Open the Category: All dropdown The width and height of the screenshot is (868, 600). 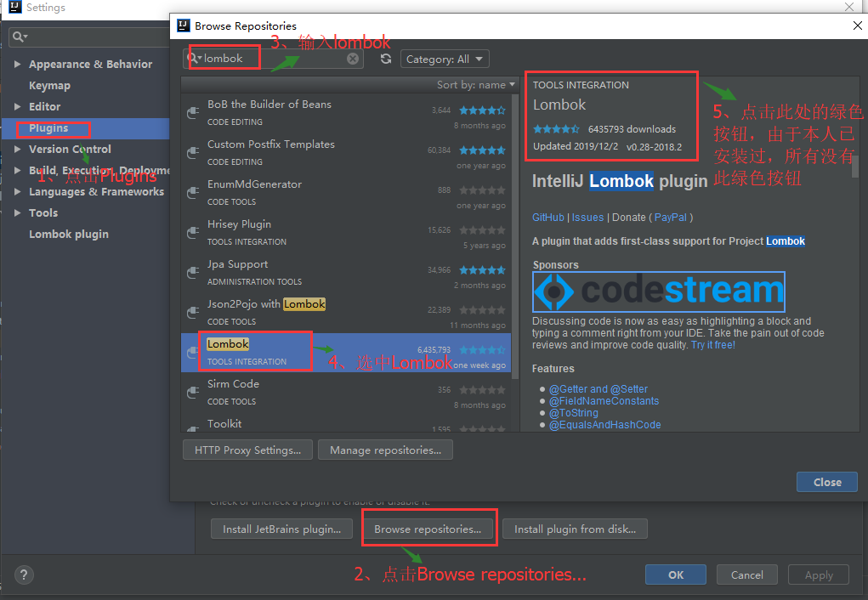pos(445,59)
